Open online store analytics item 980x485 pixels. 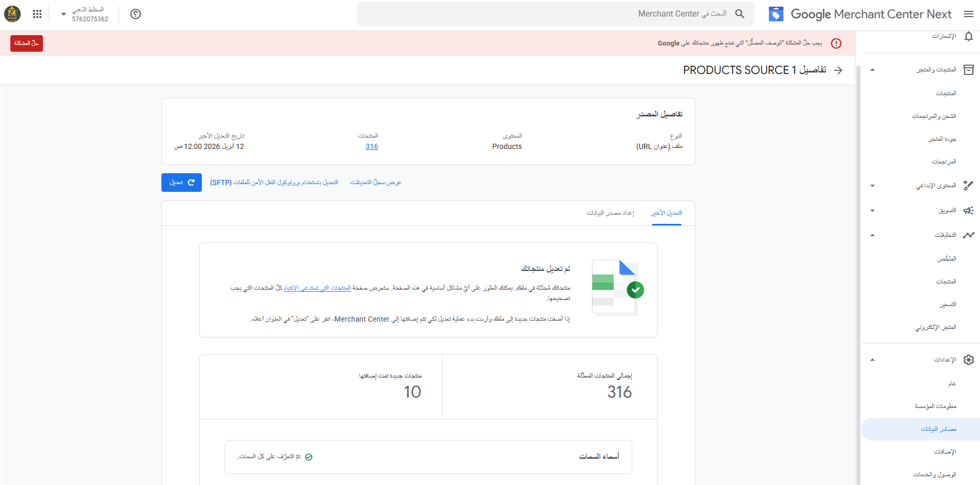(936, 327)
